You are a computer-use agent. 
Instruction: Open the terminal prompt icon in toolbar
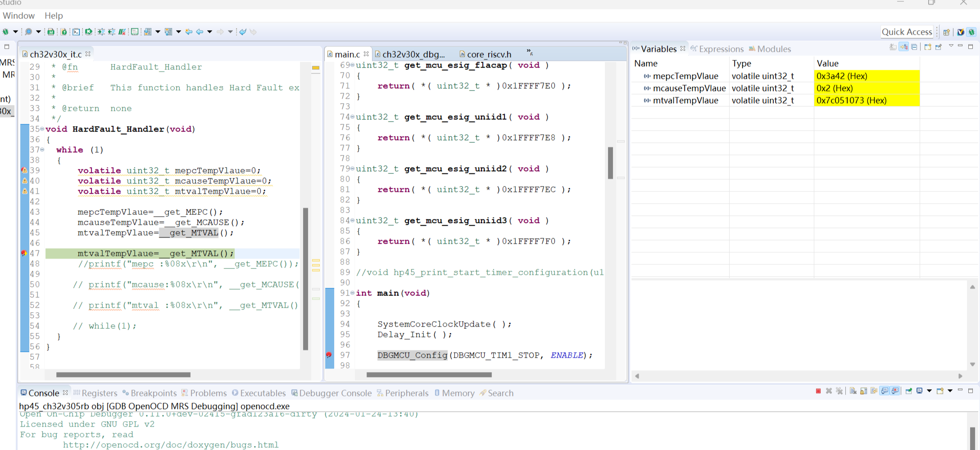76,32
